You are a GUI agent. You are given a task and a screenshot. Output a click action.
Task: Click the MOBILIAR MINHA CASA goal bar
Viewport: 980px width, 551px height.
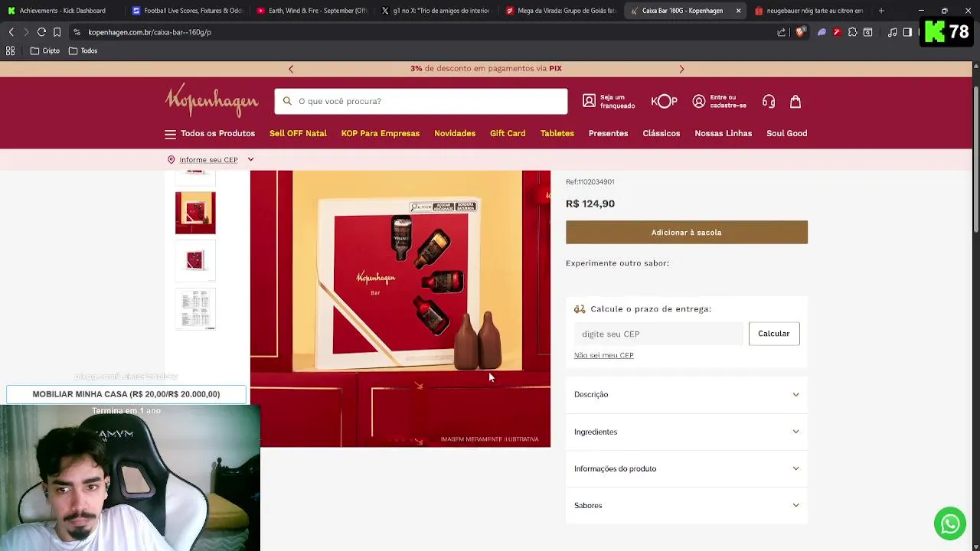point(126,394)
